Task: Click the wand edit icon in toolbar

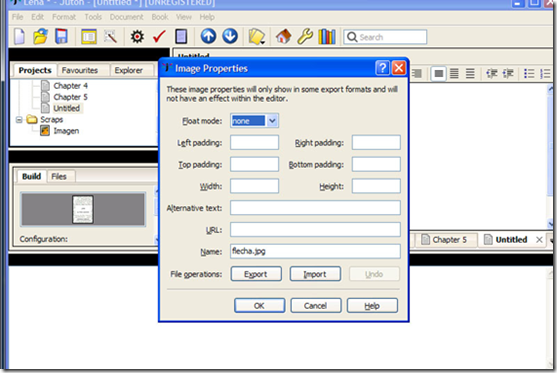Action: 110,37
